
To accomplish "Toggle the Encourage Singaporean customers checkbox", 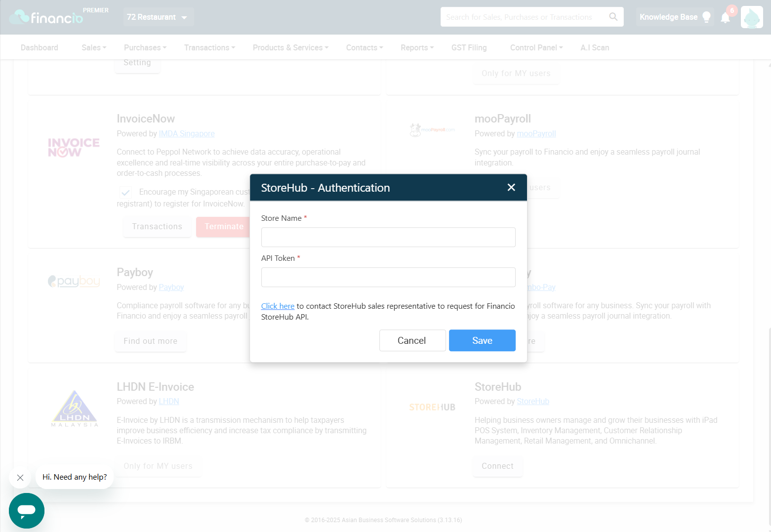I will point(125,192).
